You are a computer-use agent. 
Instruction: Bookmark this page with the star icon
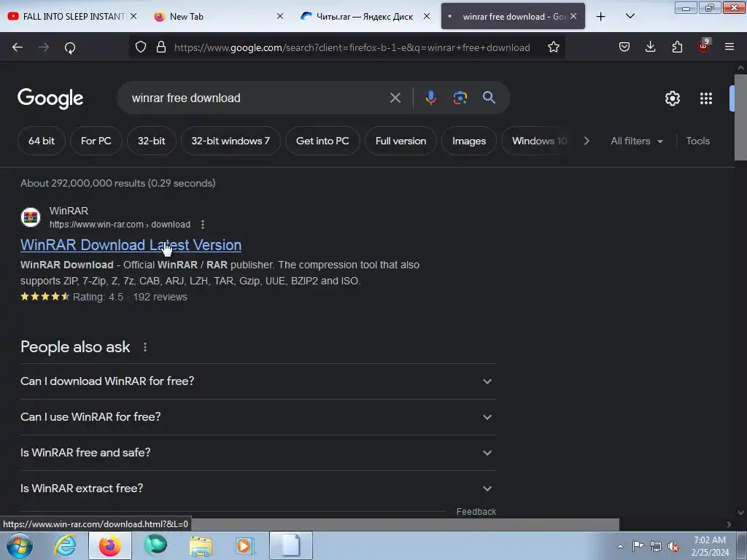coord(553,47)
